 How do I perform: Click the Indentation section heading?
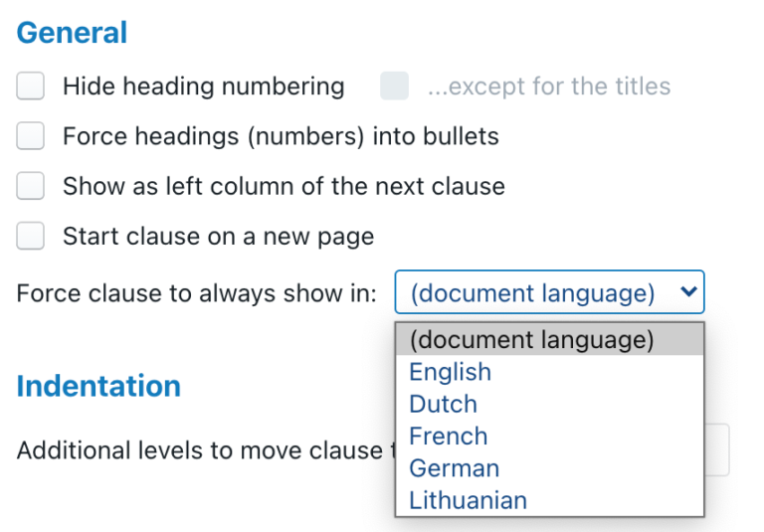tap(98, 386)
